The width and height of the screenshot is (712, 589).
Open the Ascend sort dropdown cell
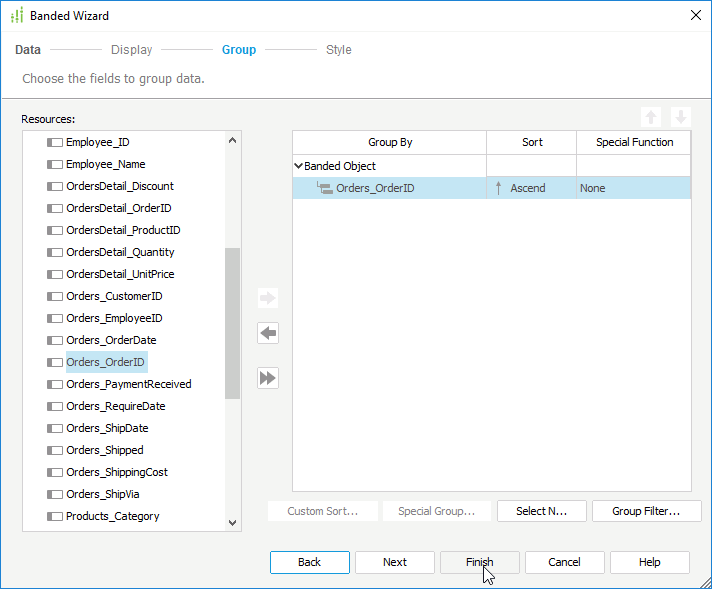[531, 188]
